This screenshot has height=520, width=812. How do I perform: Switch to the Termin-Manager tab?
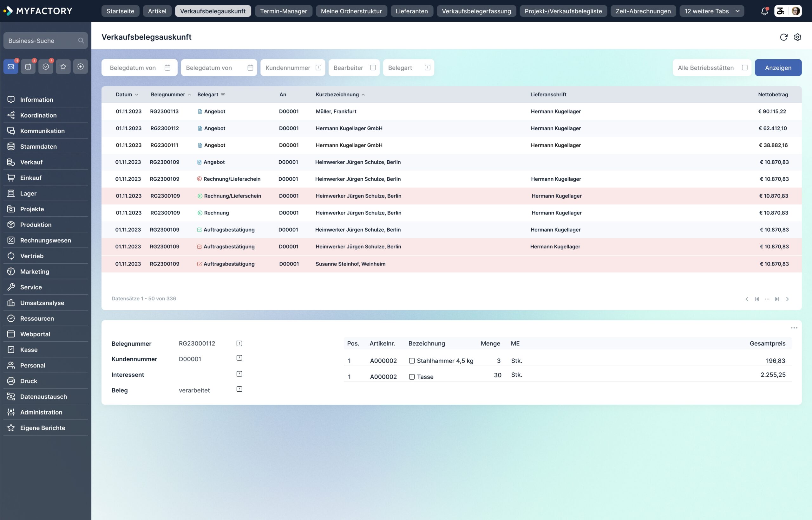click(x=283, y=11)
